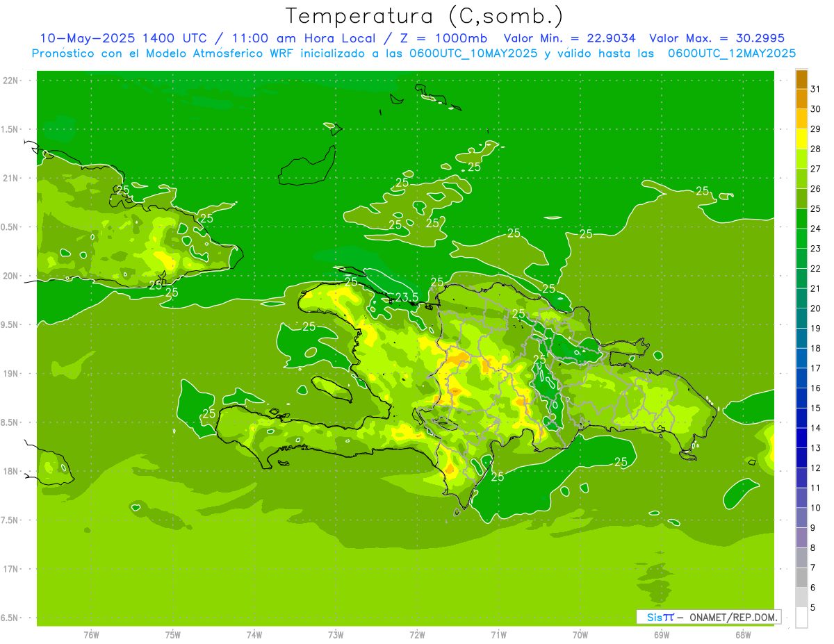Click the bright yellow swatch between legend 28 and 29
Image resolution: width=834 pixels, height=644 pixels.
[x=801, y=139]
